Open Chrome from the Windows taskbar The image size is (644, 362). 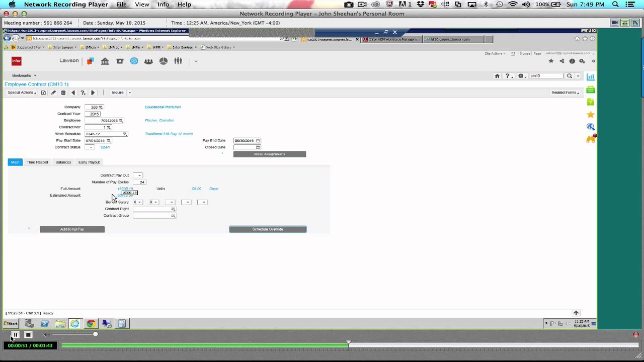pos(91,324)
